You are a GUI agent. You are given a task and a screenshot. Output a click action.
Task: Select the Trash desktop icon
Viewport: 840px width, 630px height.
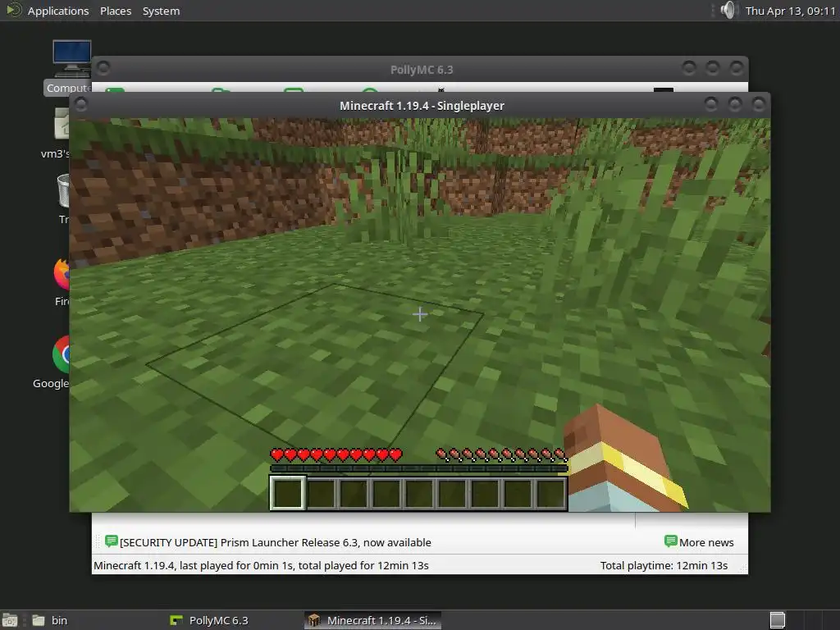coord(63,199)
